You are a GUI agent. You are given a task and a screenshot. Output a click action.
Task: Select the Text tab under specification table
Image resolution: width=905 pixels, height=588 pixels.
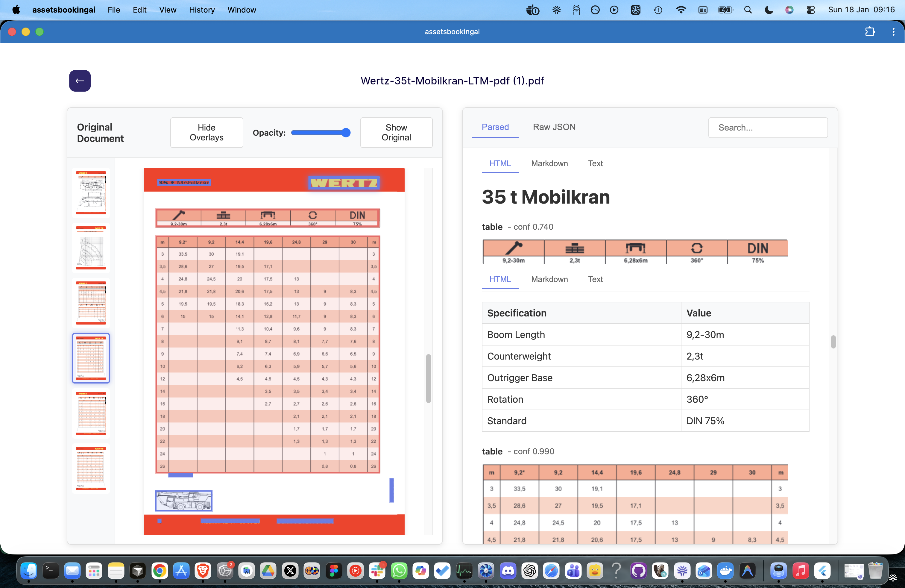coord(595,280)
